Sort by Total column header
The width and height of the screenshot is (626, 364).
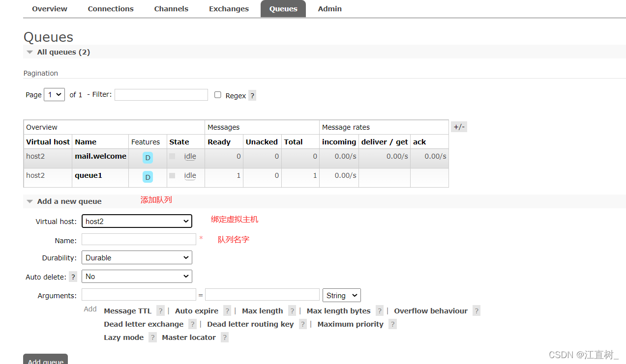[x=294, y=142]
